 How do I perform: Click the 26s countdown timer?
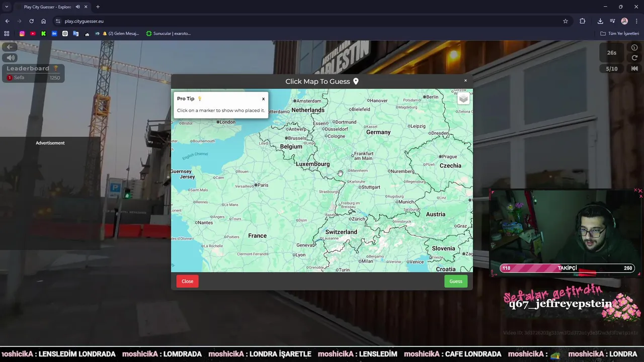pos(612,53)
